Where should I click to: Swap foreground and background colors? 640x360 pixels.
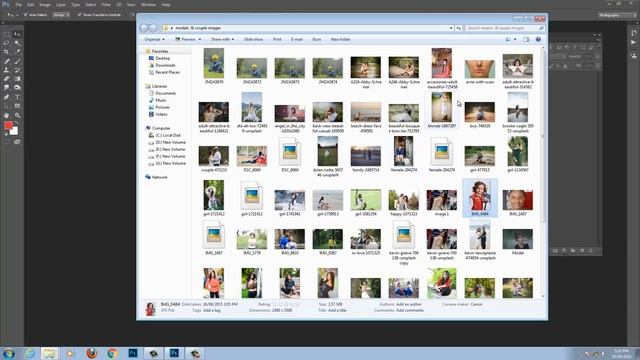tap(17, 123)
